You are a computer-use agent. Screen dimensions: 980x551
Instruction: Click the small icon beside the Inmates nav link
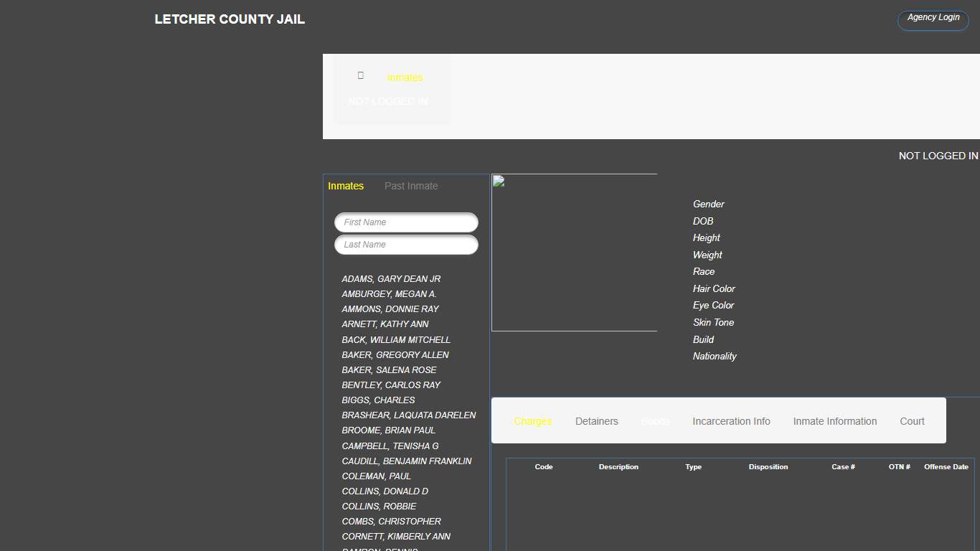pos(360,75)
